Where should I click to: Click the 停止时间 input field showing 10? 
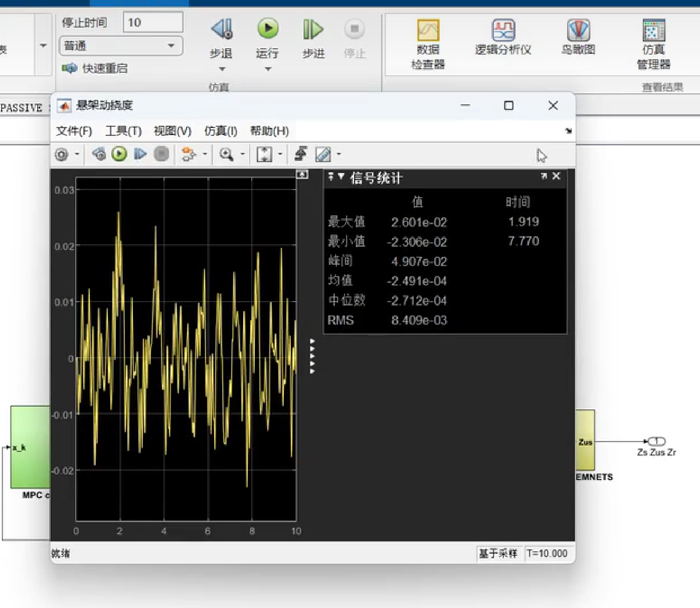[153, 23]
